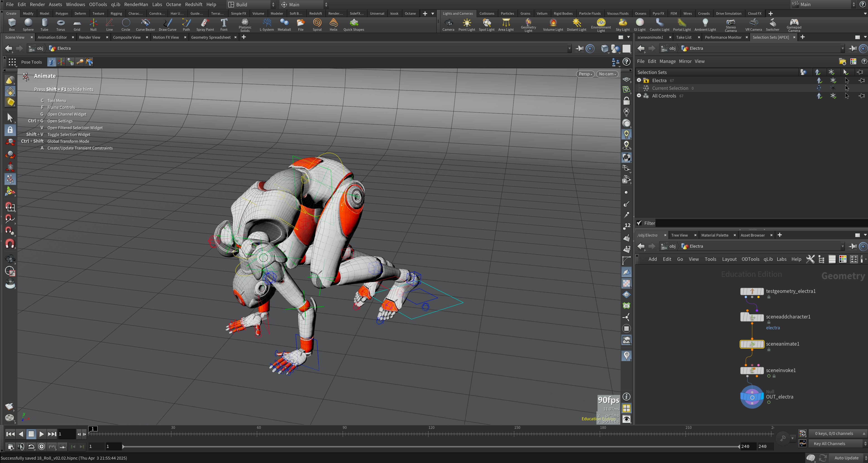Choose the Curve Bezier tool

pyautogui.click(x=145, y=25)
